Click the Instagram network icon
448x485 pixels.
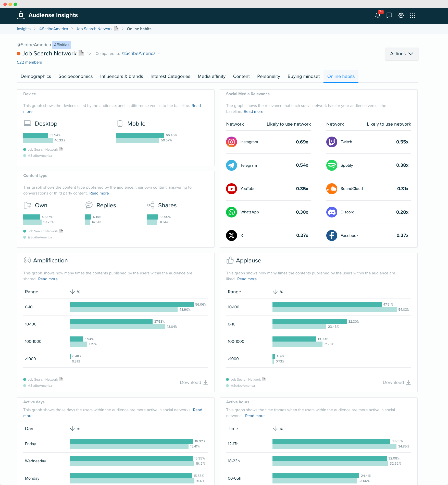coord(231,142)
